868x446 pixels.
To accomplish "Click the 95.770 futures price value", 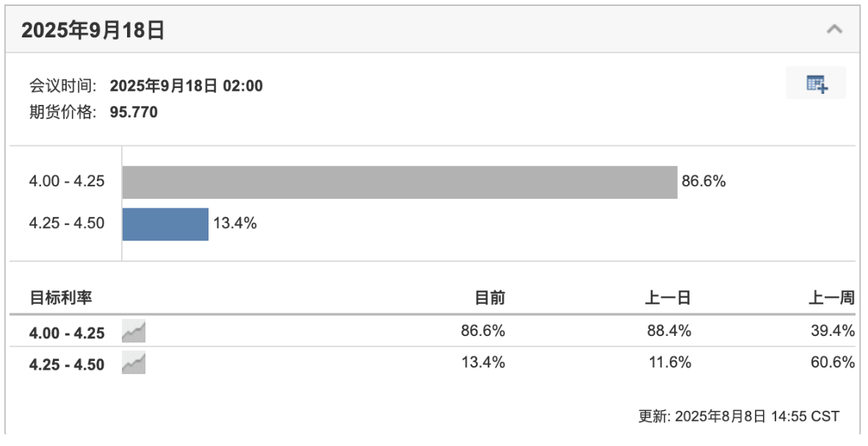I will point(134,112).
